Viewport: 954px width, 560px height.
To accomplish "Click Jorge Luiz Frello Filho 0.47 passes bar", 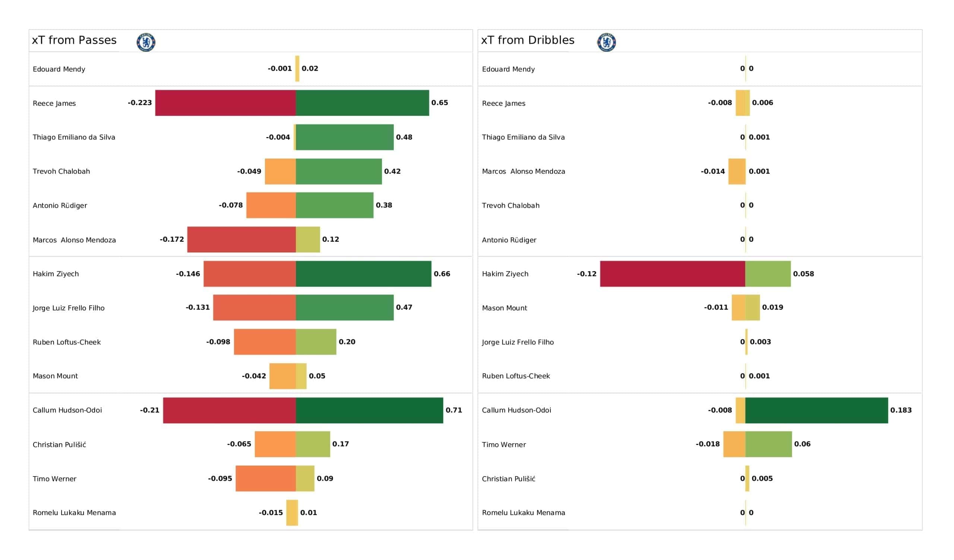I will 345,308.
